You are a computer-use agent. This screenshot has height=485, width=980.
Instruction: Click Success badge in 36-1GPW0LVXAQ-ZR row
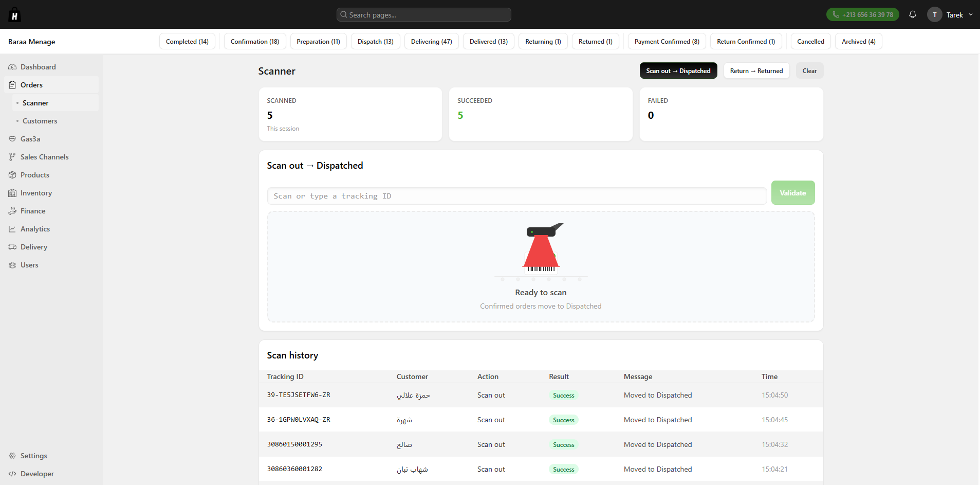[564, 420]
